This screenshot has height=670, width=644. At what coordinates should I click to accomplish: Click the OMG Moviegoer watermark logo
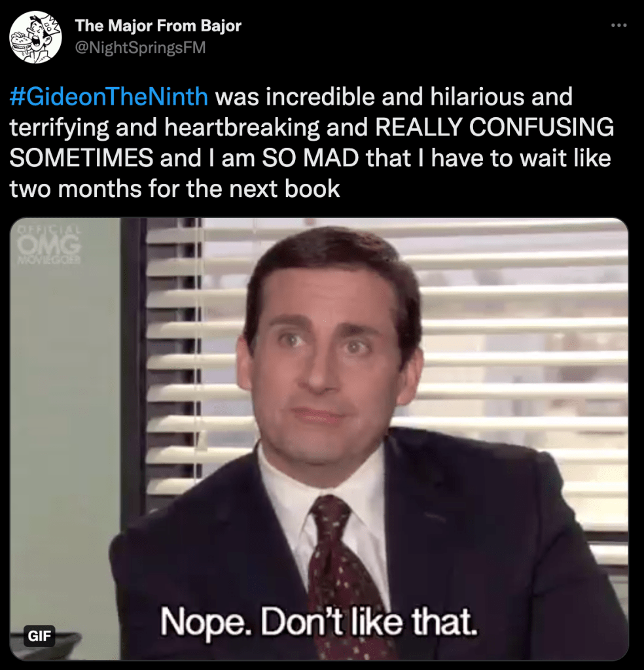pos(49,245)
